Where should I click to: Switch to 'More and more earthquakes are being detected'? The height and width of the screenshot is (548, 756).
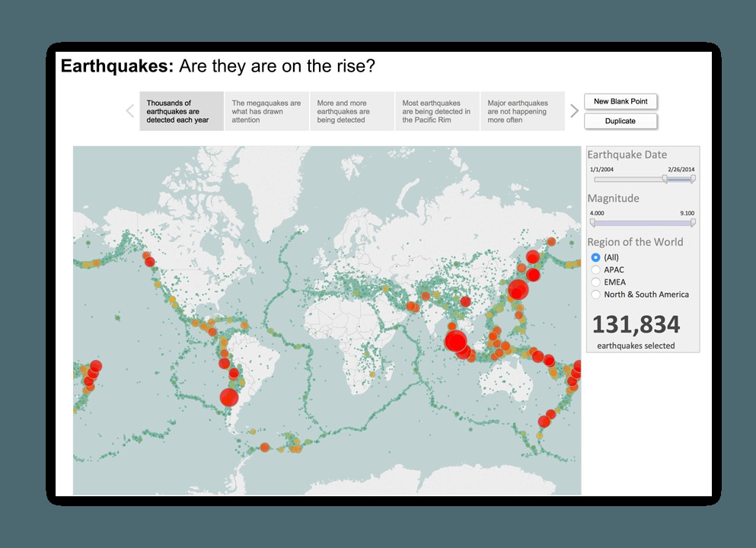pos(352,111)
